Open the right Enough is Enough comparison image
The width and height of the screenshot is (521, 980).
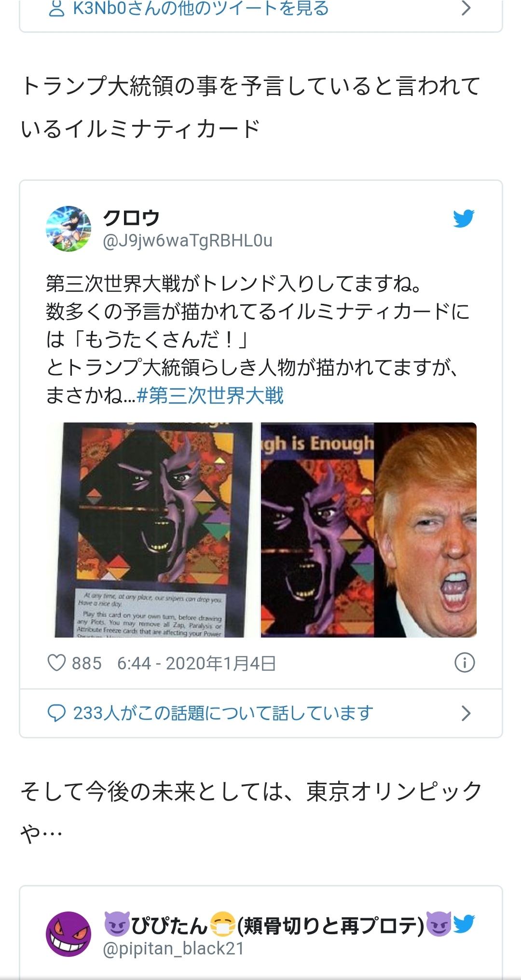tap(369, 530)
